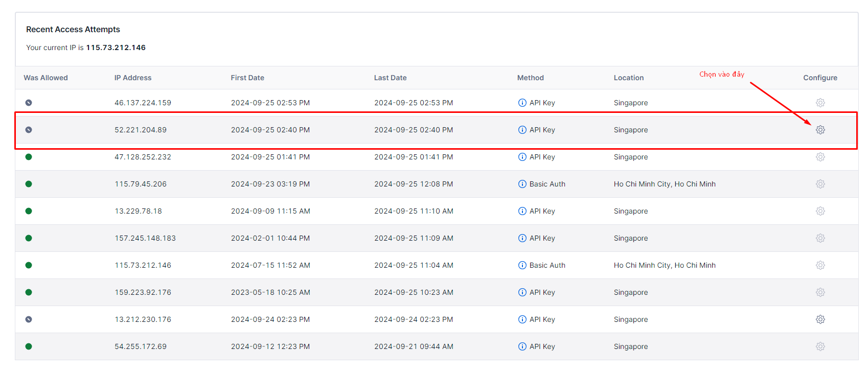Viewport: 868px width, 373px height.
Task: Click API Key info icon for 46.137.224.159
Action: 522,103
